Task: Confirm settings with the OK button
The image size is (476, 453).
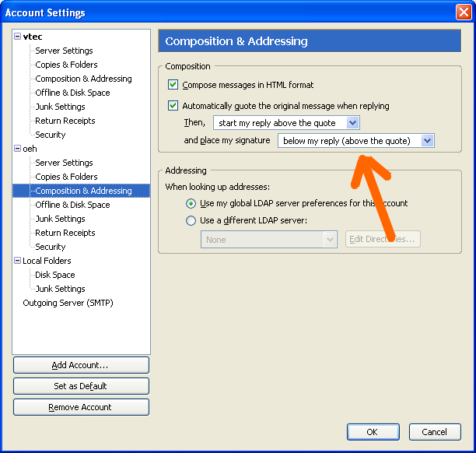Action: [372, 432]
